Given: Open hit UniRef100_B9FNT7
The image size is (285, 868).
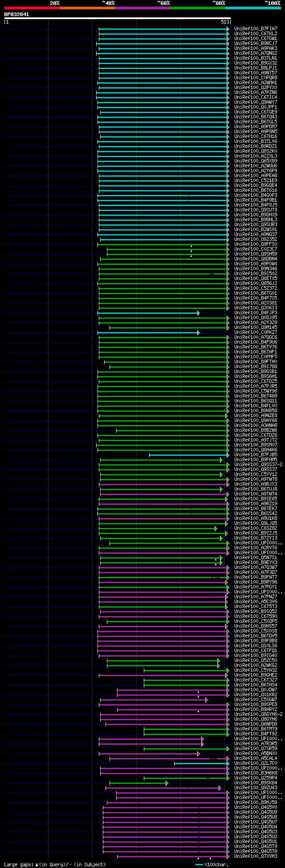Looking at the screenshot, I should coord(256,577).
